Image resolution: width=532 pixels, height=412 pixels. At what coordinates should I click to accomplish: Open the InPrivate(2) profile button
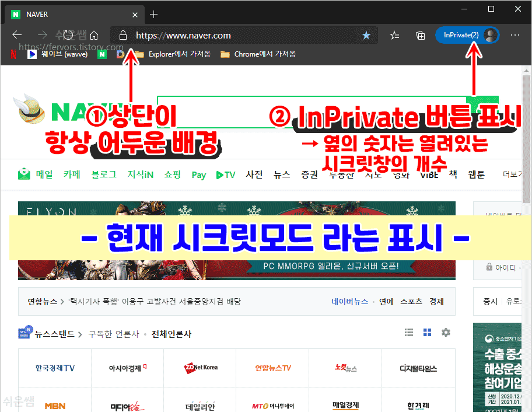click(467, 35)
